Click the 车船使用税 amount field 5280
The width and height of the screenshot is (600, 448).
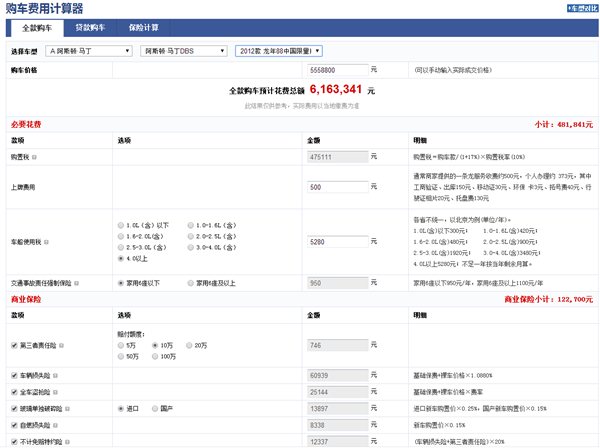[x=338, y=242]
